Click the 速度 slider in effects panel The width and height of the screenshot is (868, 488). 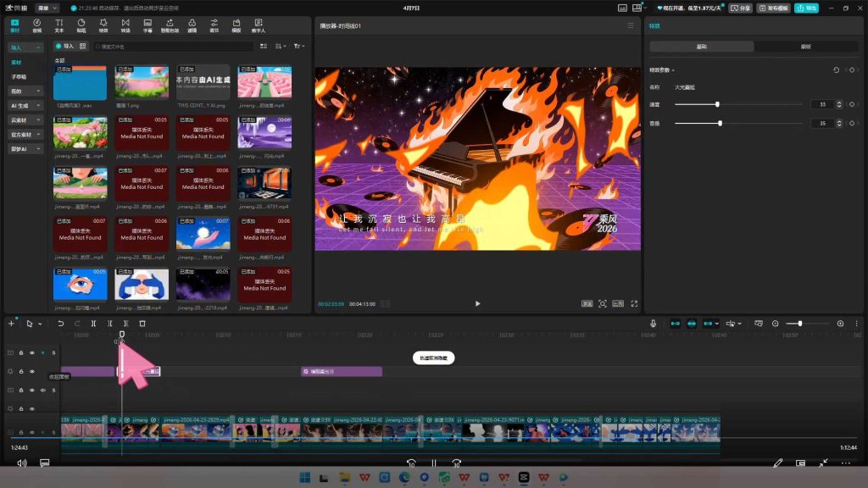(x=738, y=104)
